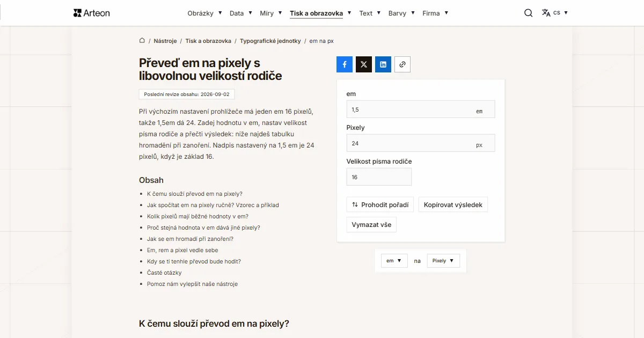This screenshot has height=338, width=644.
Task: Jump to Proč stejná hodnota v em section
Action: (x=203, y=227)
